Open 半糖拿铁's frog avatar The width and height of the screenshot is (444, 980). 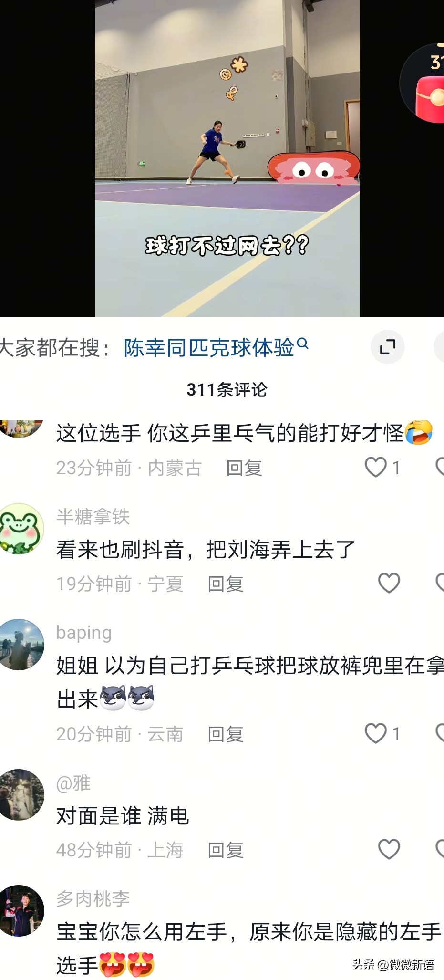coord(20,529)
